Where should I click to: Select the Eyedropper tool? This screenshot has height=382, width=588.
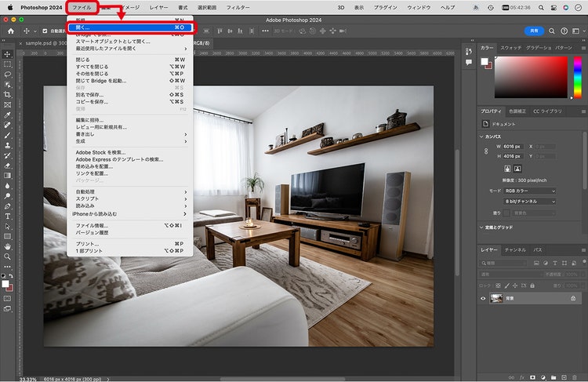pos(7,115)
